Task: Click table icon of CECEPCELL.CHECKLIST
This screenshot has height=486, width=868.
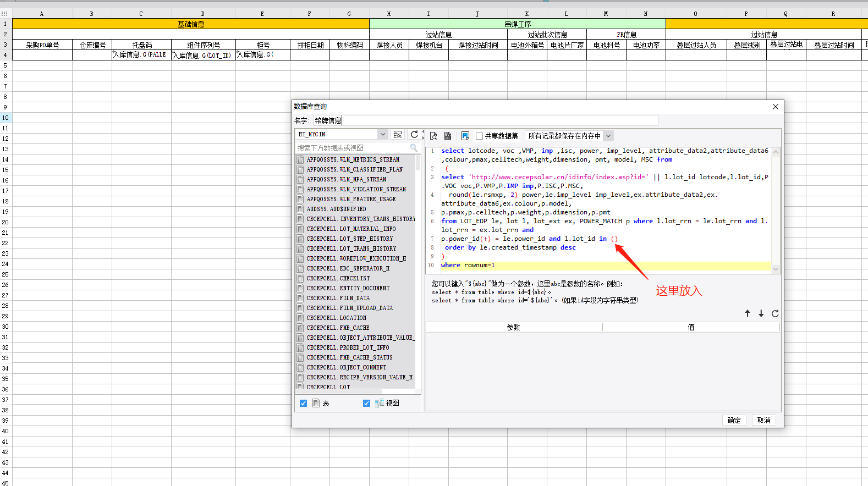Action: point(300,278)
